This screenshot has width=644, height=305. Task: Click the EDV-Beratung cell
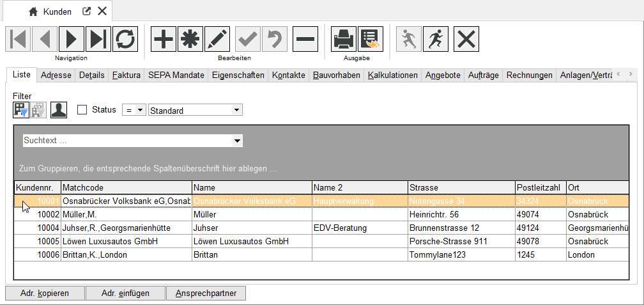coord(360,228)
